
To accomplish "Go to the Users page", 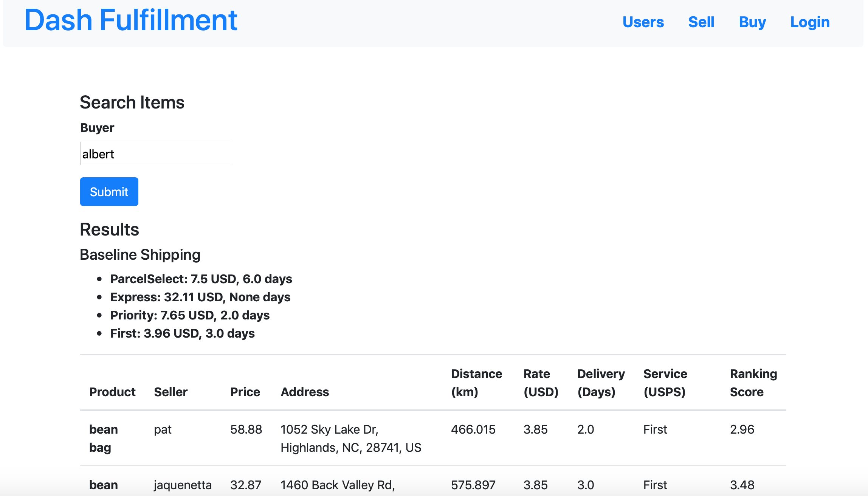I will pos(643,22).
